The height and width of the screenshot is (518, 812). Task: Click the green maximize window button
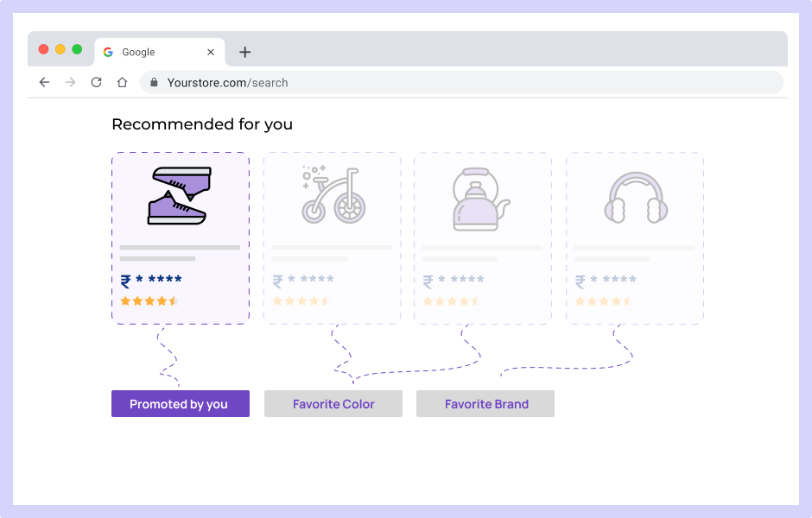pos(77,49)
